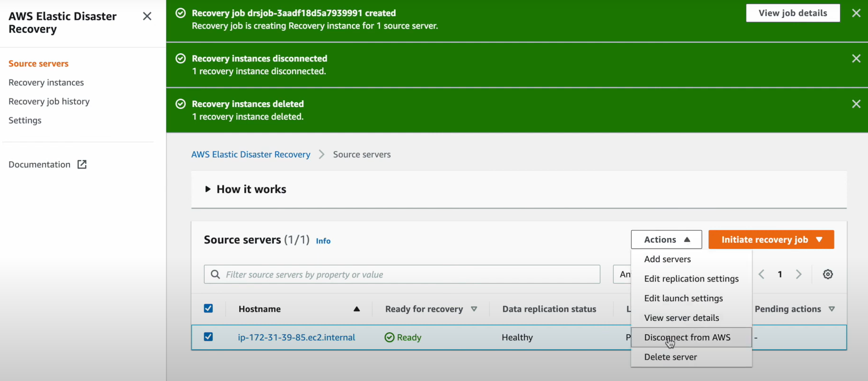
Task: Open Recovery job history
Action: (49, 101)
